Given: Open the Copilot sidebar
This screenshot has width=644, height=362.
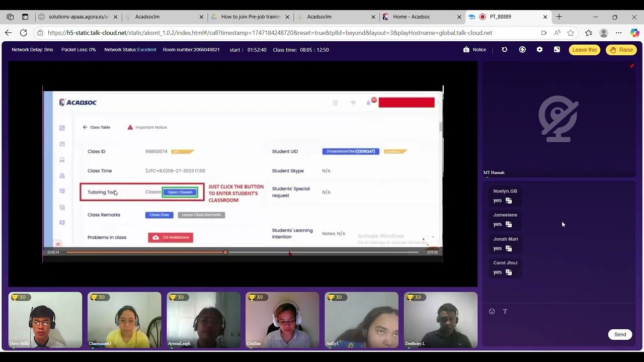Looking at the screenshot, I should (x=635, y=33).
